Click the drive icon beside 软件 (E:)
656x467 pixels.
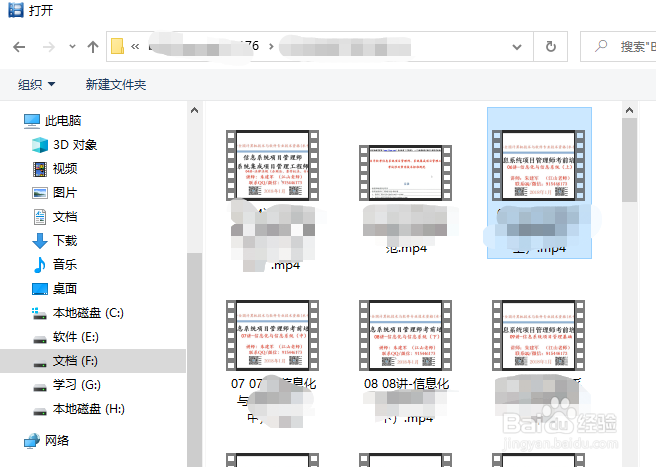pos(40,339)
